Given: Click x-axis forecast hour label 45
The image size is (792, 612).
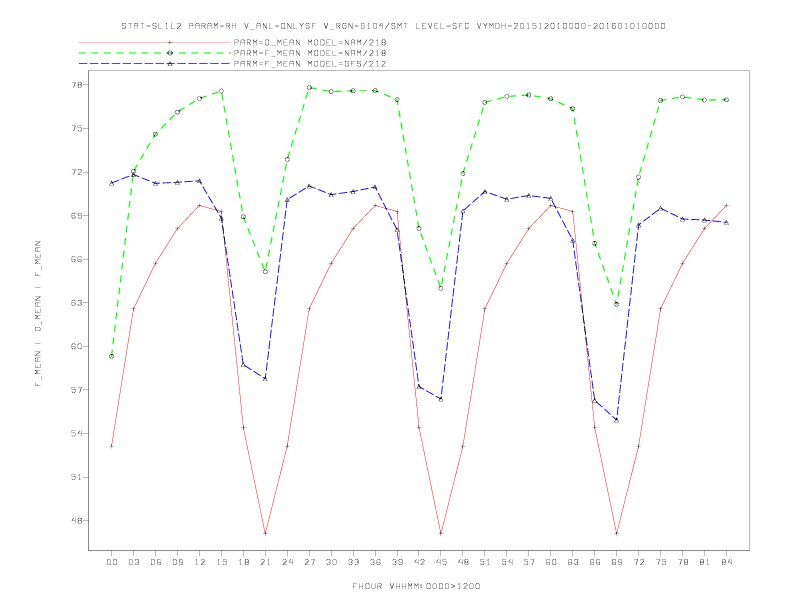Looking at the screenshot, I should [441, 562].
